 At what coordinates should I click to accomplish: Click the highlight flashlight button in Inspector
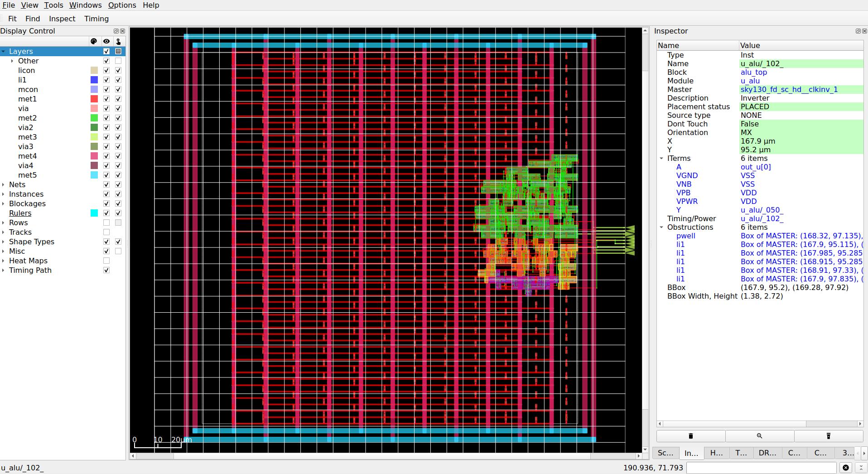(829, 435)
